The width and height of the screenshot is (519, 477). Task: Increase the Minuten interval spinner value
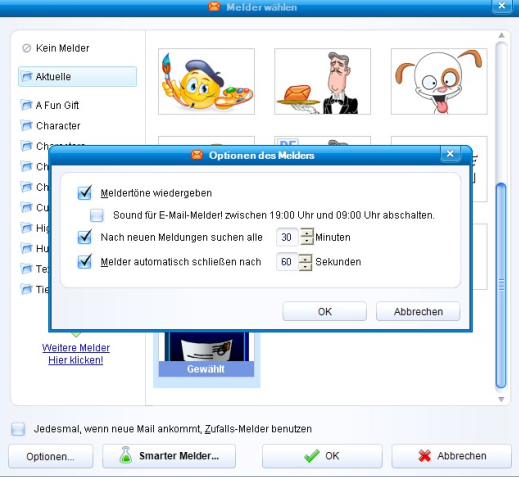[x=307, y=233]
